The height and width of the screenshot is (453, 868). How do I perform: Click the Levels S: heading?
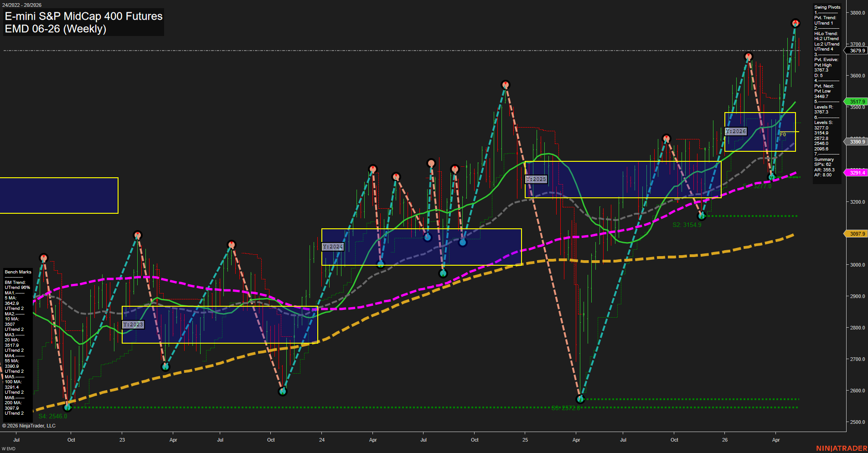pyautogui.click(x=823, y=123)
